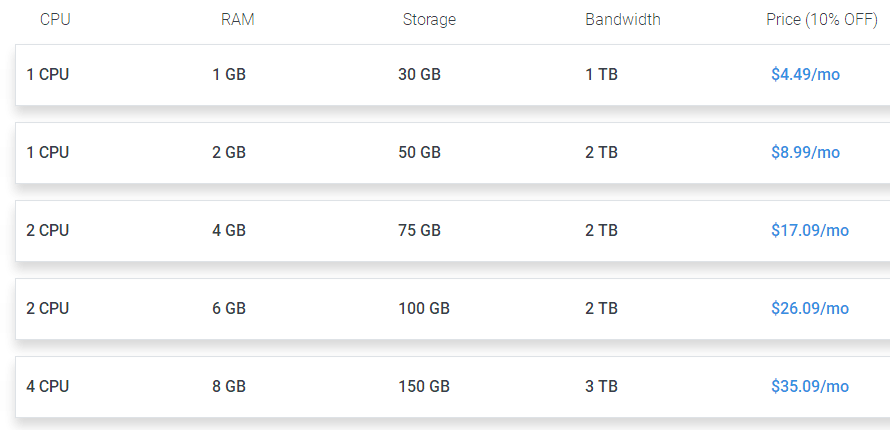
Task: Select the 6 GB RAM plan row
Action: [x=229, y=308]
